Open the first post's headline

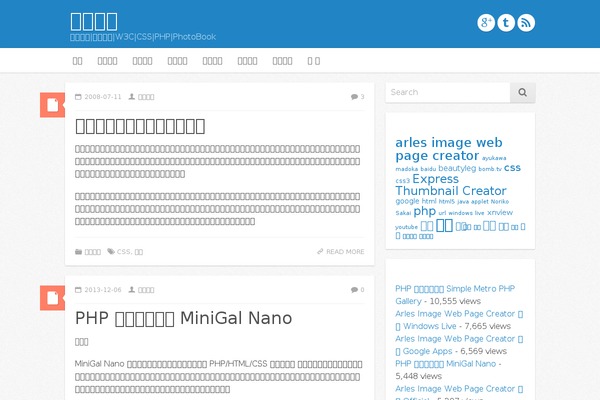pos(140,126)
